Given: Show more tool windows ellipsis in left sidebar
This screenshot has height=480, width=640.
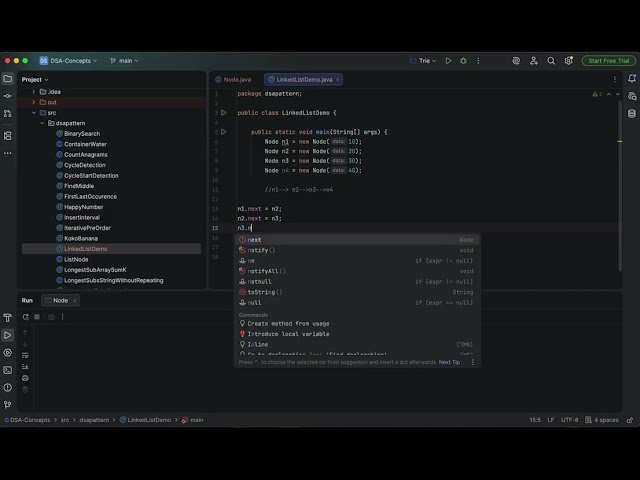Looking at the screenshot, I should (8, 153).
